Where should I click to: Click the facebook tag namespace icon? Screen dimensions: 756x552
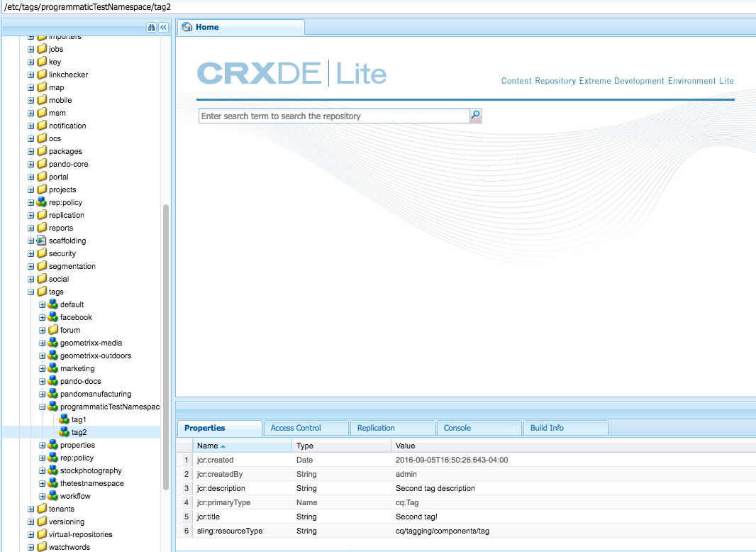53,317
